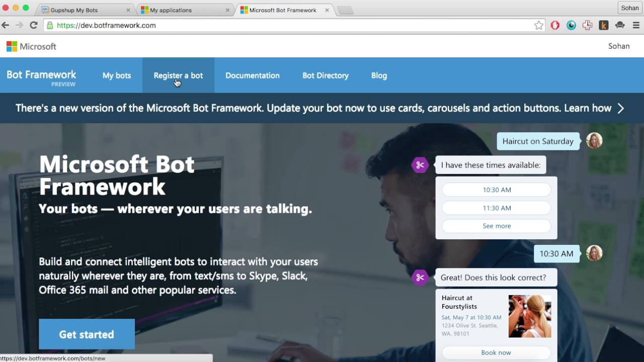Click the purple scissors bot avatar near times

tap(420, 165)
